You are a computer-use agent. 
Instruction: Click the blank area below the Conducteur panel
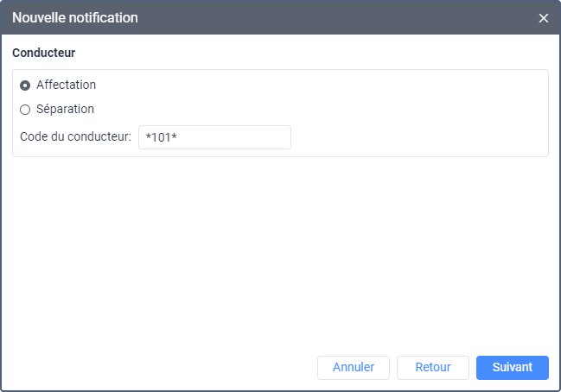[x=280, y=250]
